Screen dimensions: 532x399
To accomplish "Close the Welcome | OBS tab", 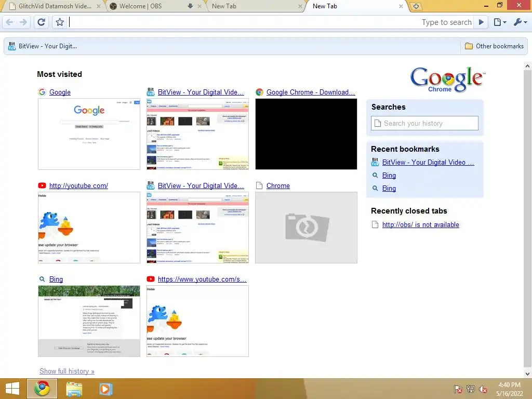I will pos(199,6).
